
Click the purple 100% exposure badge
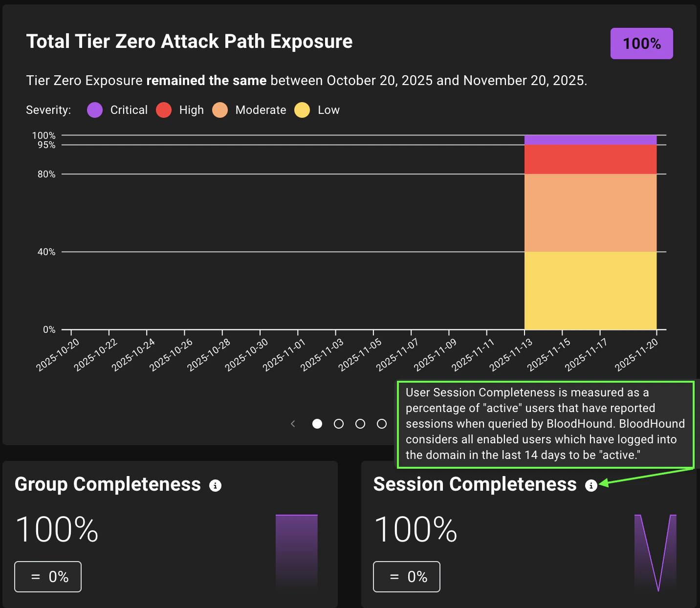coord(641,43)
